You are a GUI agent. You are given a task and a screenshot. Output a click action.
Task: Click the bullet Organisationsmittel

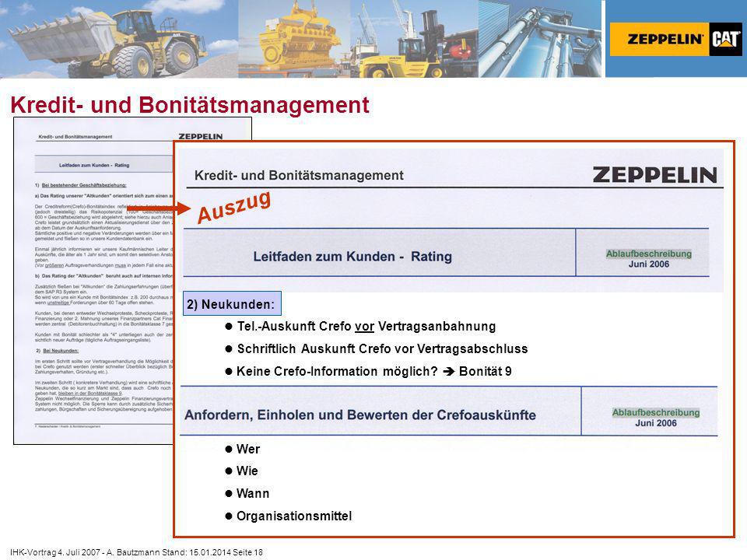click(x=288, y=516)
